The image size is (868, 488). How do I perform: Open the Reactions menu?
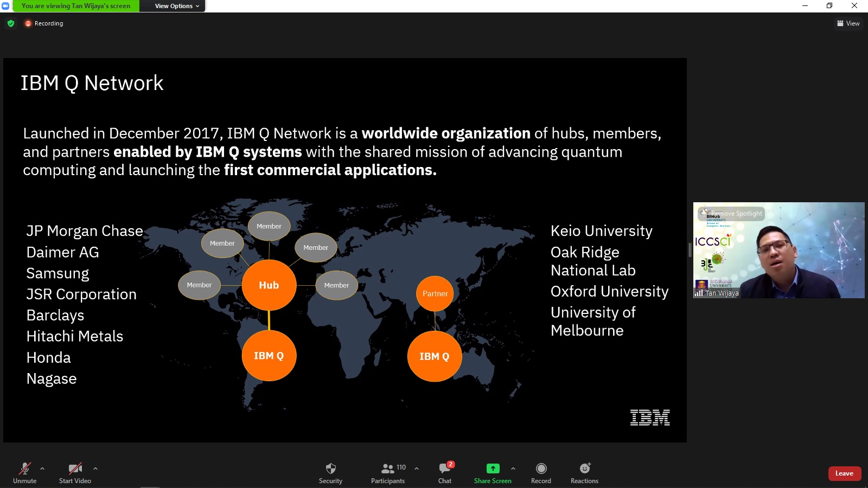pos(584,473)
